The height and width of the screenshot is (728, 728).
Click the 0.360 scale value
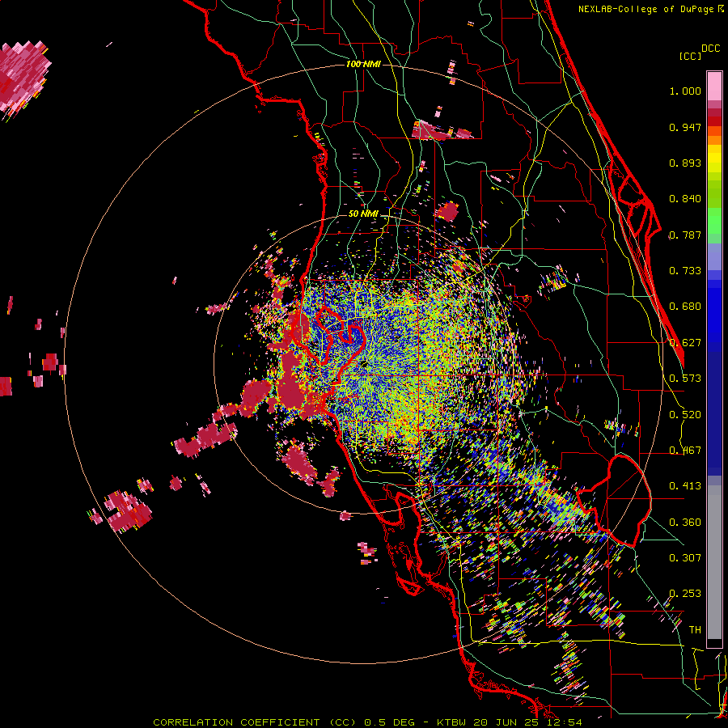(685, 523)
